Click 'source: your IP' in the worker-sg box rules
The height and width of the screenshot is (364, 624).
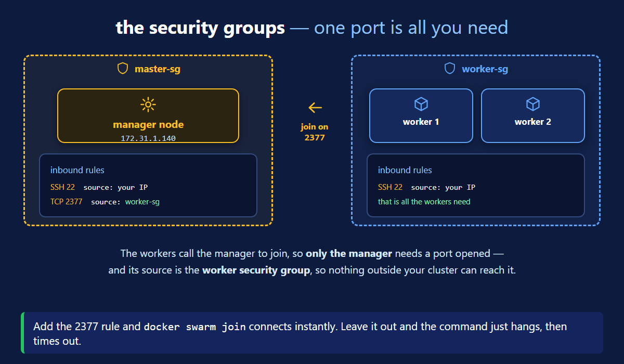444,187
